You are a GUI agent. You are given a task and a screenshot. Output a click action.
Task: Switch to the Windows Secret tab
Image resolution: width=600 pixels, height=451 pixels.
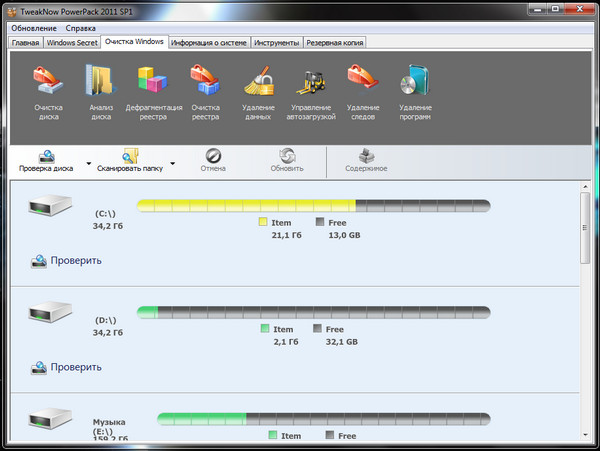point(72,43)
